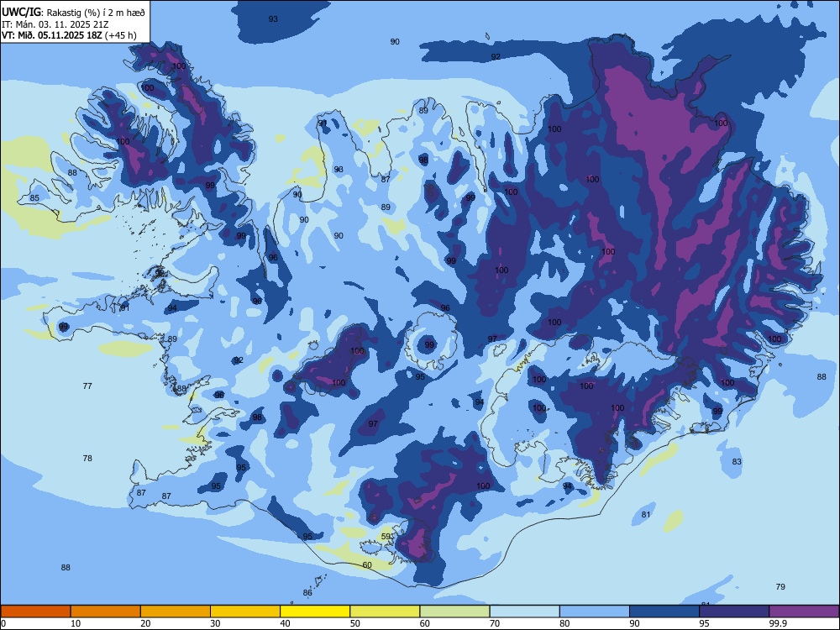The height and width of the screenshot is (630, 840).
Task: Click the purple above-99.9 legend swatch
Action: 804,612
